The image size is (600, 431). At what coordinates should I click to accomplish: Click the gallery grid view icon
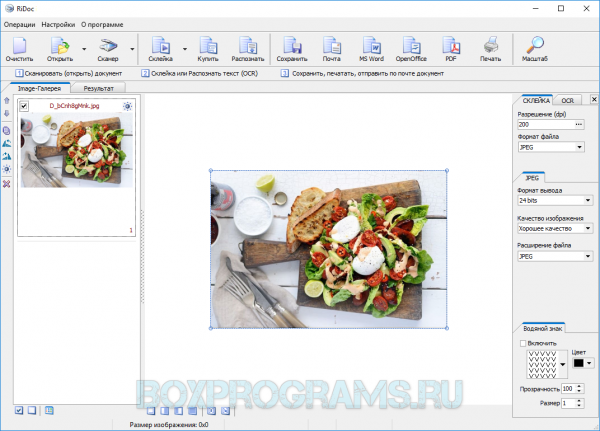coord(49,410)
